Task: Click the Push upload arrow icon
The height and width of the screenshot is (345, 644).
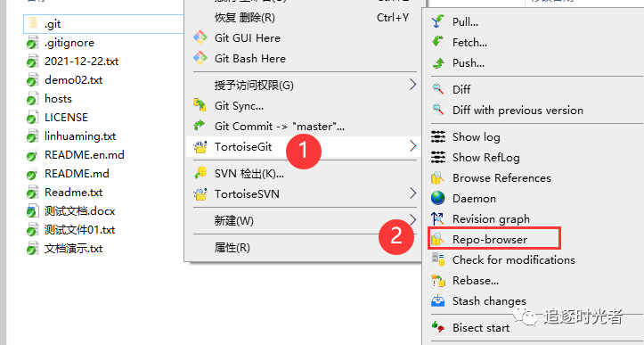Action: tap(438, 63)
